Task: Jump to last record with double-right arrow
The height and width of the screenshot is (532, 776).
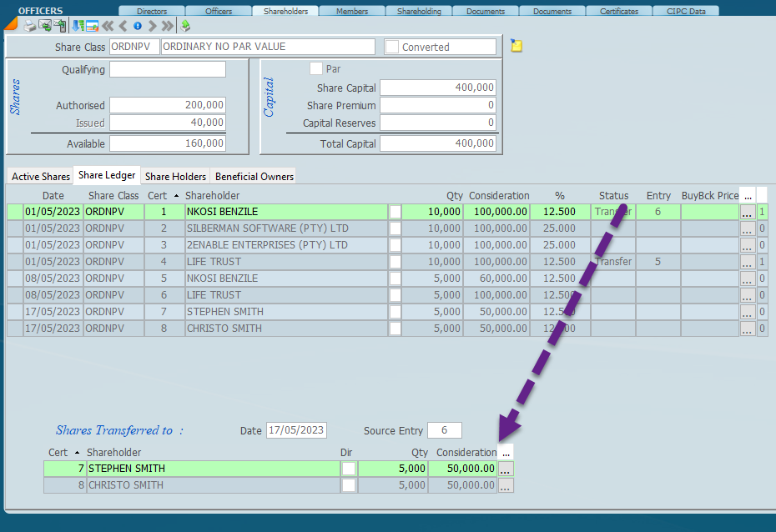Action: [x=167, y=26]
